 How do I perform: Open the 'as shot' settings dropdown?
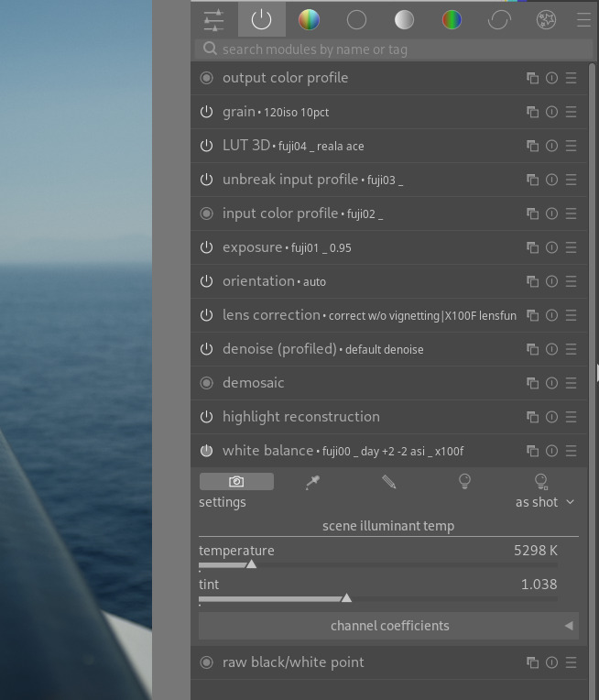click(544, 502)
